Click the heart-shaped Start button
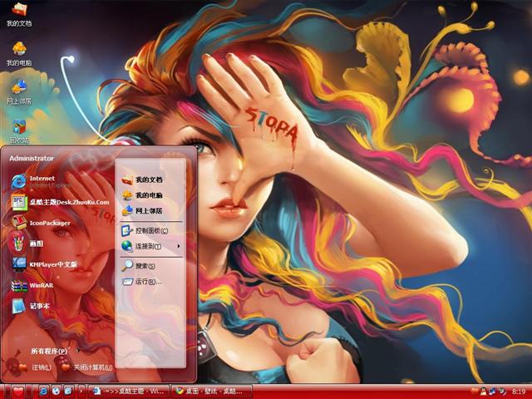Screen dimensions: 532x399 click(x=18, y=392)
